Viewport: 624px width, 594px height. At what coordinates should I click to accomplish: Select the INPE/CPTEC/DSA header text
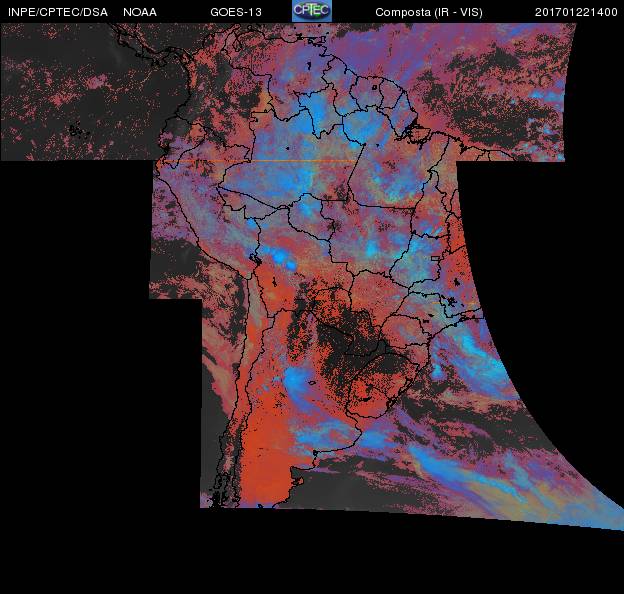[x=58, y=12]
